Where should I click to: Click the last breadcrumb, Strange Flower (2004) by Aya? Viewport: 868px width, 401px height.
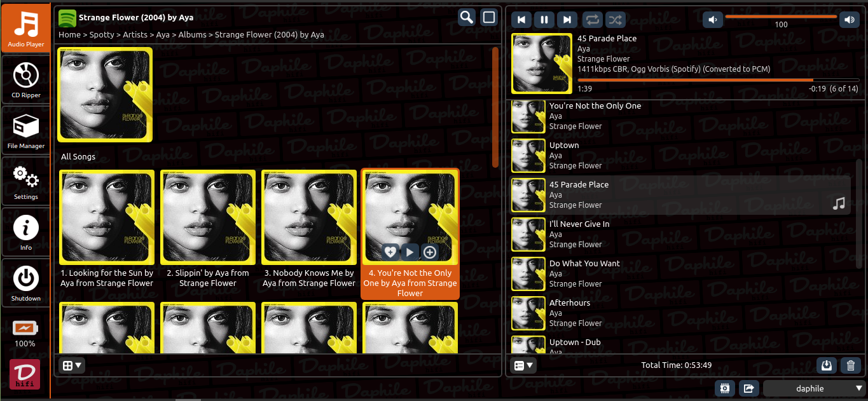point(270,35)
